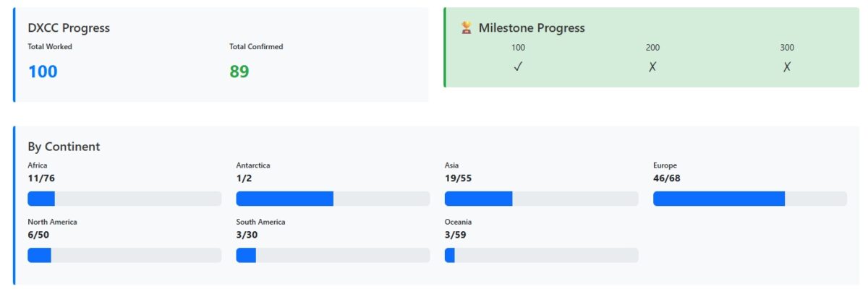Click the North America progress bar
The image size is (868, 294).
[x=124, y=255]
